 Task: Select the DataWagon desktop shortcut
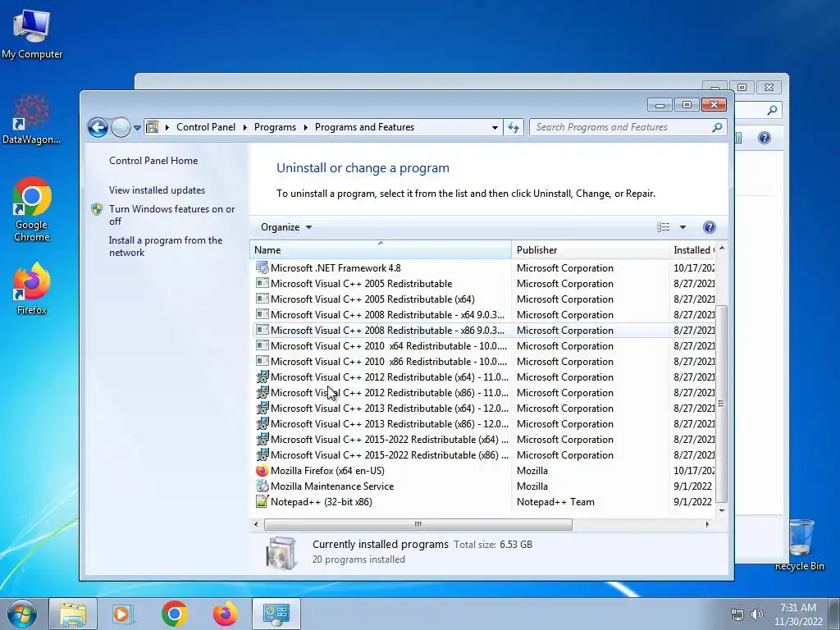32,119
